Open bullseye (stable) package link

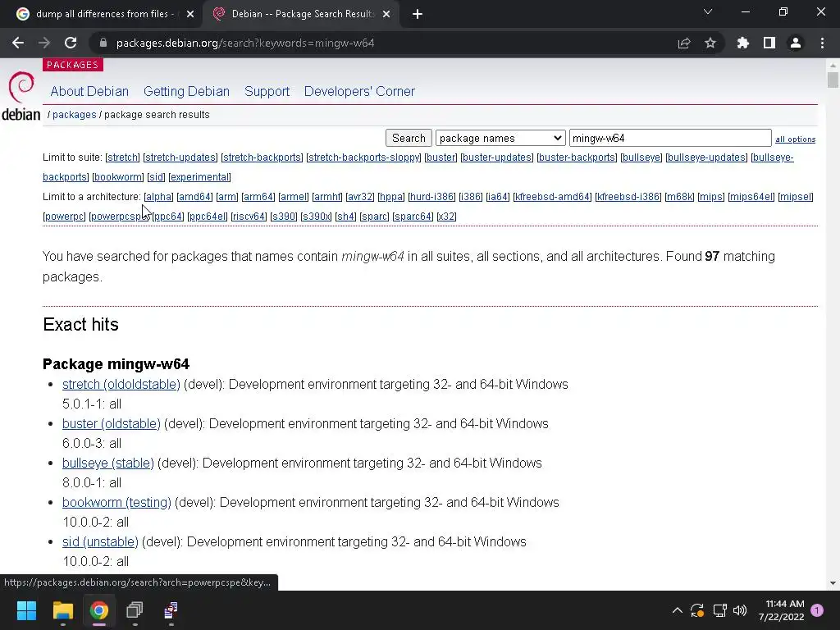[108, 463]
